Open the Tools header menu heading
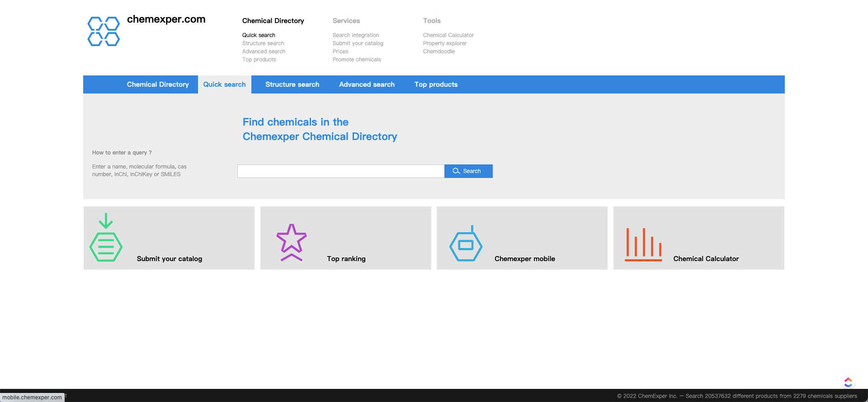868x402 pixels. click(x=432, y=21)
